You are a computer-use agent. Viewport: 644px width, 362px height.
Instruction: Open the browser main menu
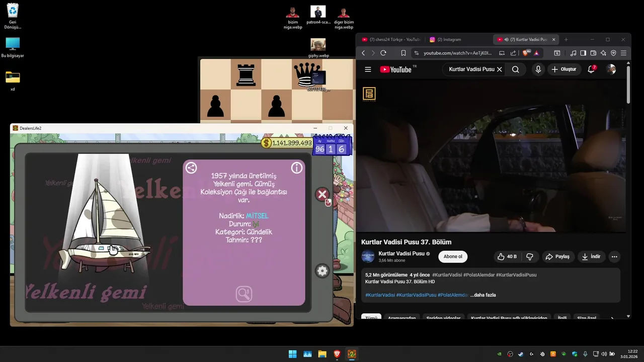623,53
